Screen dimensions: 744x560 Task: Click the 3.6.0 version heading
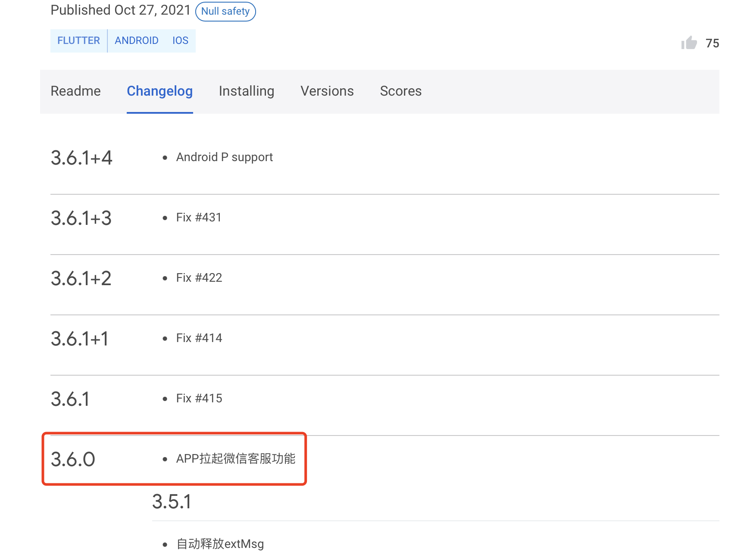[73, 459]
